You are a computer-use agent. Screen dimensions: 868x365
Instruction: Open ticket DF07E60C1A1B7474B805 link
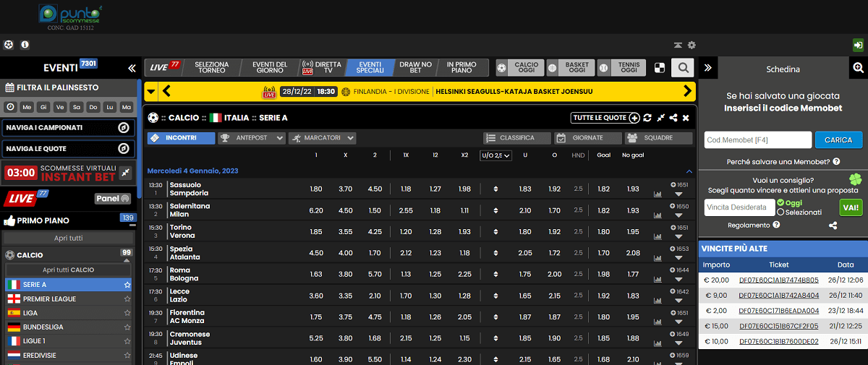click(x=778, y=280)
